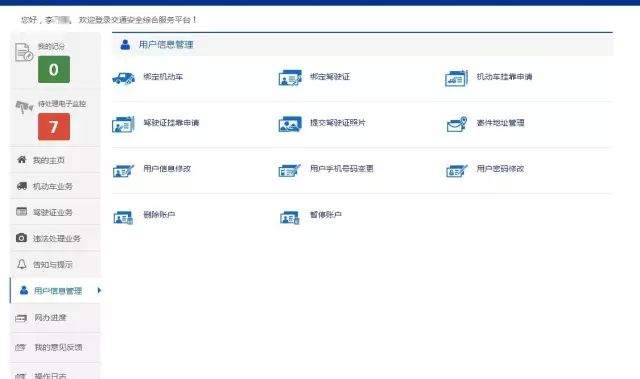Viewport: 640px width, 379px height.
Task: Select the 删除账户 link
Action: coord(159,215)
